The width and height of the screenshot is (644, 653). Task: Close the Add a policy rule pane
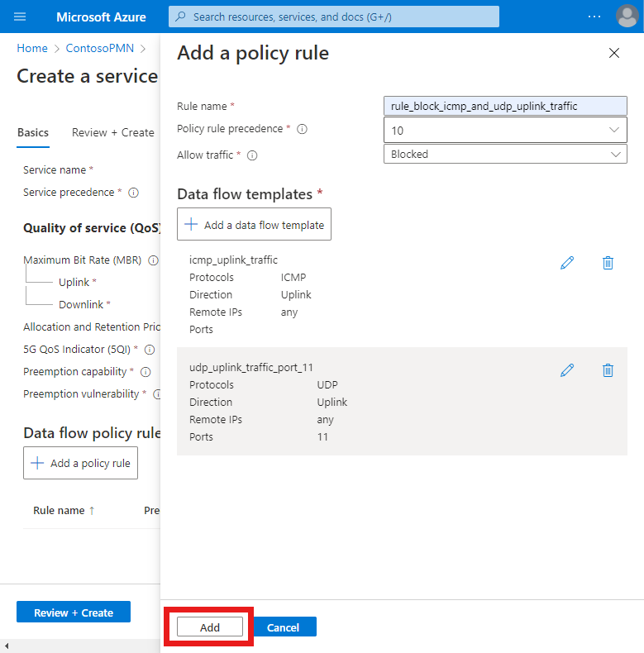pos(614,53)
